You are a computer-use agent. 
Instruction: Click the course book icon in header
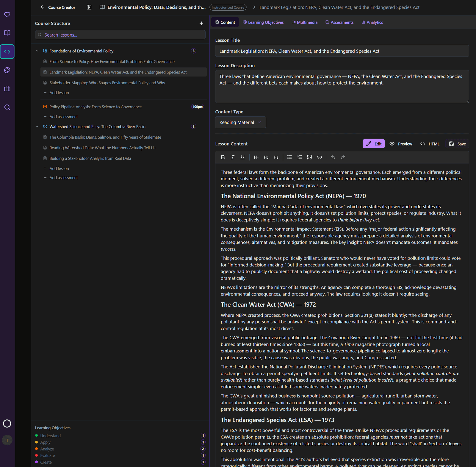point(102,7)
